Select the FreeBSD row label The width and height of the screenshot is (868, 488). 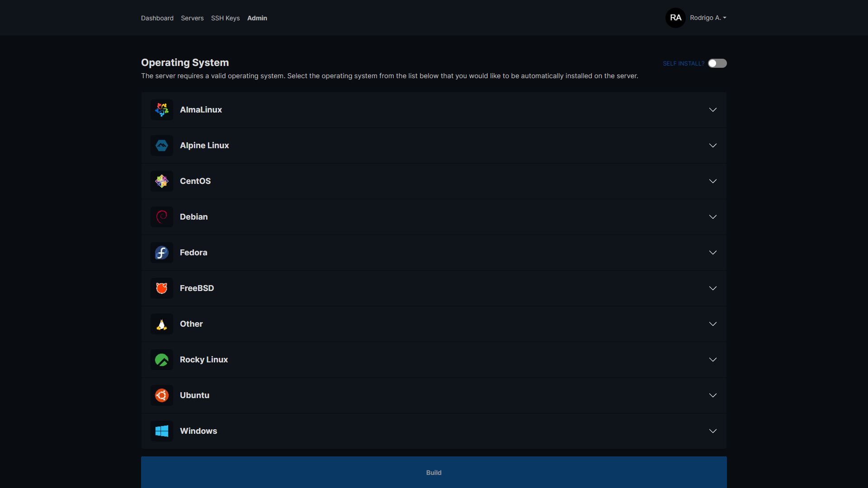(x=197, y=288)
